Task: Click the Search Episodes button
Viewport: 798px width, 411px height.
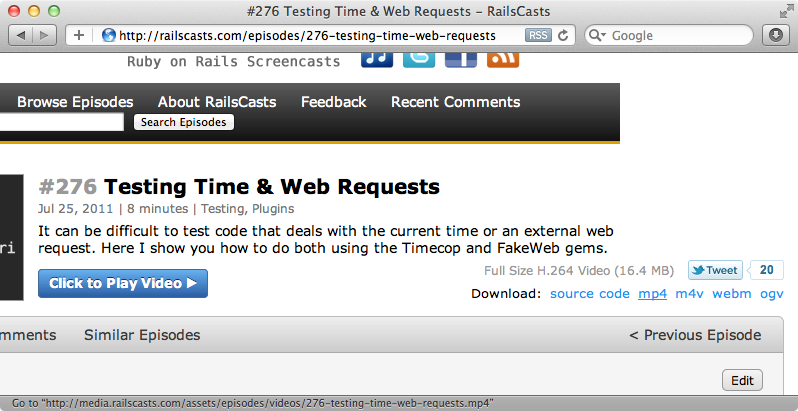Action: pyautogui.click(x=184, y=122)
